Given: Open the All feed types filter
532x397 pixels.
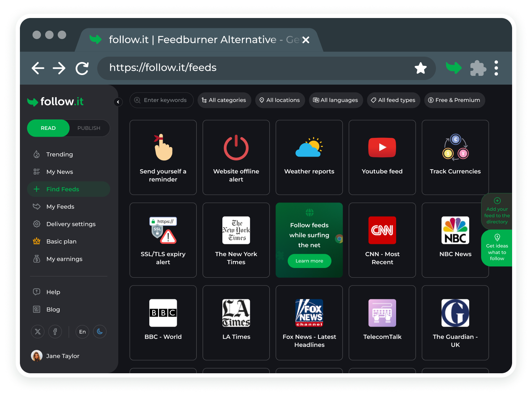Looking at the screenshot, I should (393, 100).
